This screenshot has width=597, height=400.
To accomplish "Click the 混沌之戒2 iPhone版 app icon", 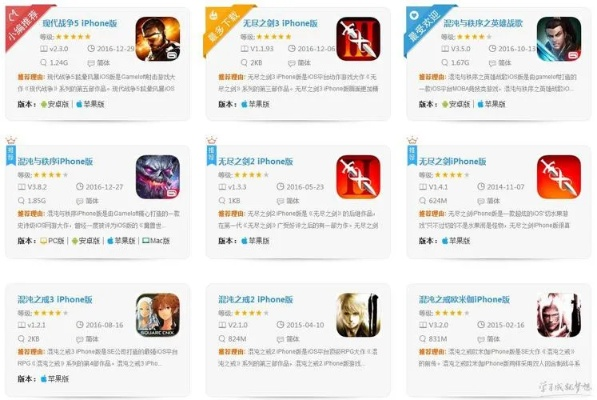I will [x=358, y=315].
